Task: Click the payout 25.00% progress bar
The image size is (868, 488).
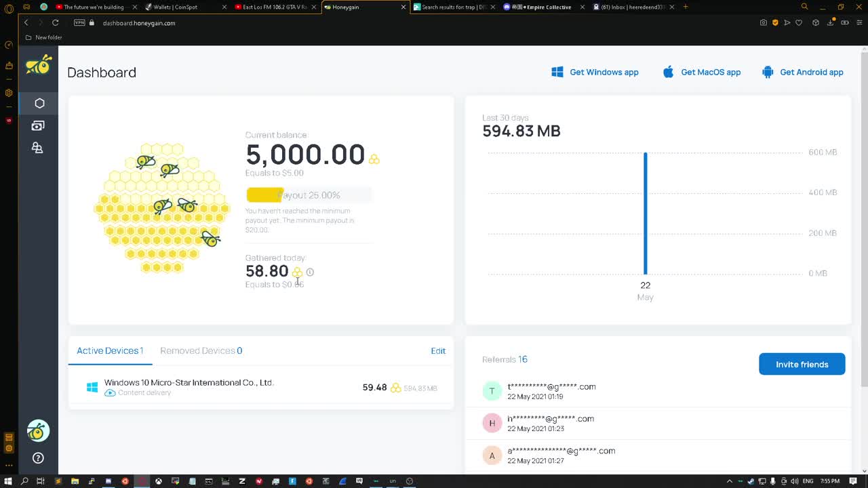Action: [x=309, y=195]
